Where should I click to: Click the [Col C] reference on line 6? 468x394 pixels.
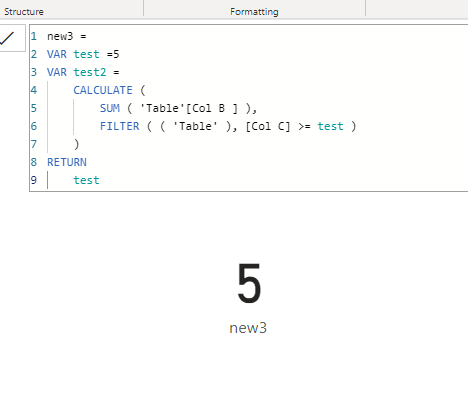(x=268, y=126)
